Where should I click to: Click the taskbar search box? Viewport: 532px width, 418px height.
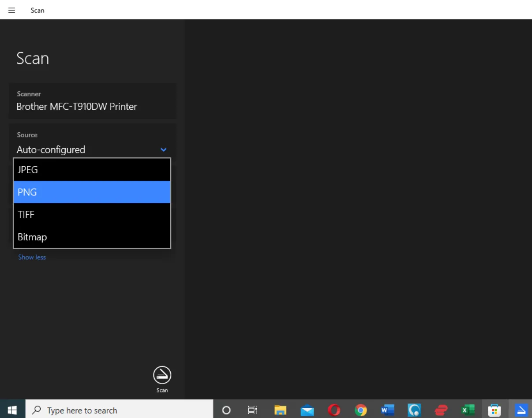tap(119, 410)
